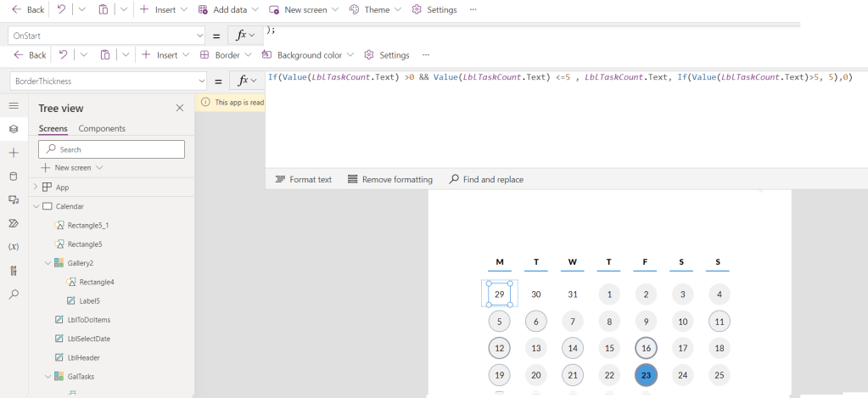Select the highlighted day 23 in the calendar
The height and width of the screenshot is (398, 868).
[x=646, y=375]
